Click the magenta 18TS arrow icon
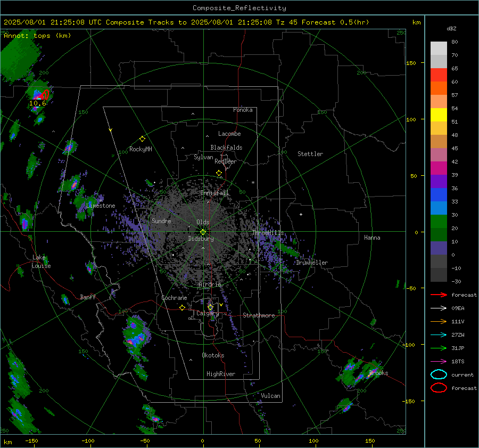 [x=439, y=362]
